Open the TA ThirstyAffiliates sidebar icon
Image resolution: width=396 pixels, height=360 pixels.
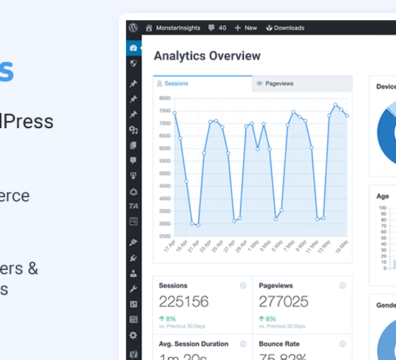133,206
